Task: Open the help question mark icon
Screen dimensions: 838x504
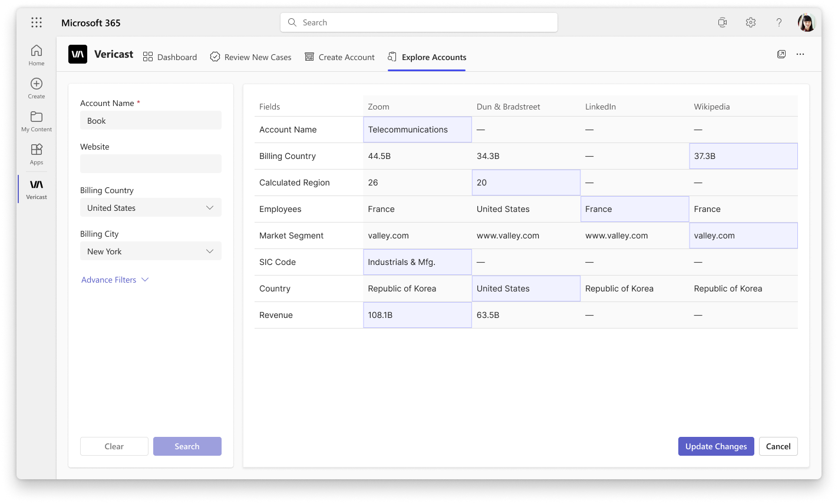Action: pyautogui.click(x=779, y=22)
